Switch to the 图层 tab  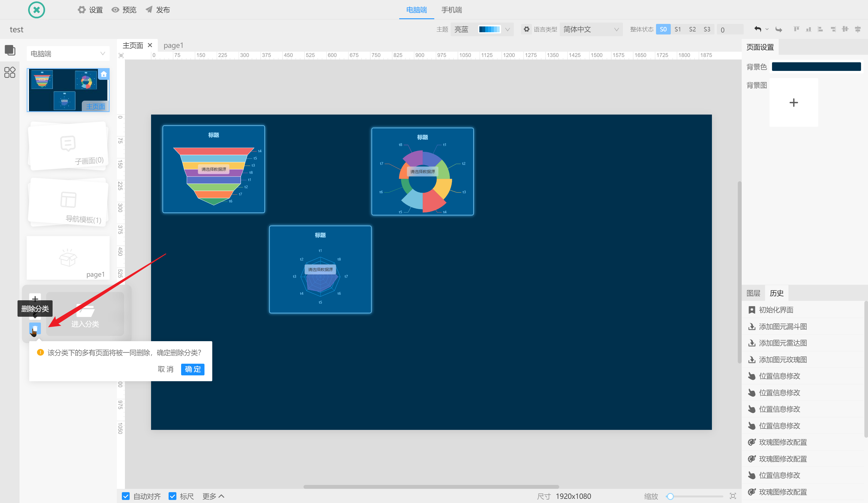[753, 293]
